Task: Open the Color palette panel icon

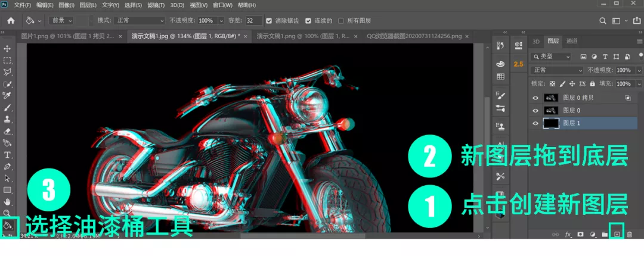Action: (x=500, y=64)
